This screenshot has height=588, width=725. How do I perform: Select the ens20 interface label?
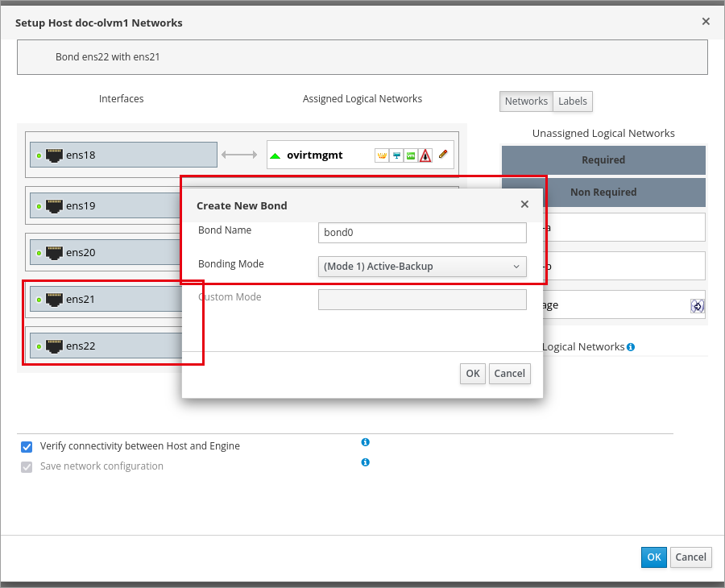pyautogui.click(x=81, y=253)
